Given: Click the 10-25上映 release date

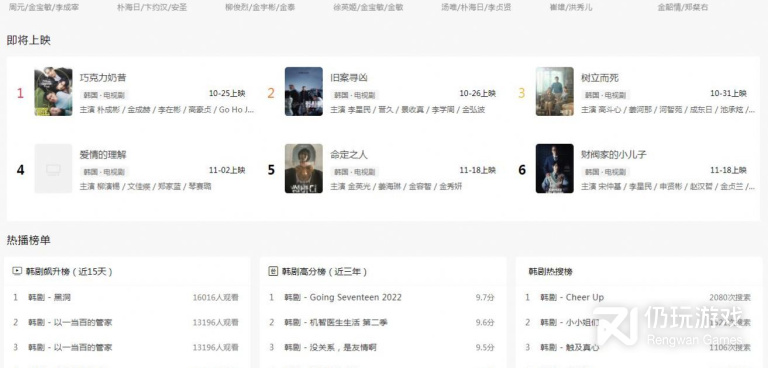Looking at the screenshot, I should coord(227,93).
